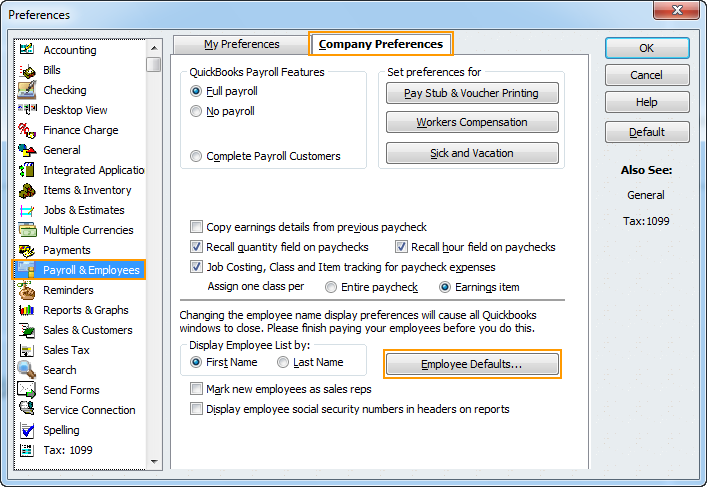This screenshot has width=707, height=487.
Task: Click the Bills category icon
Action: click(27, 70)
